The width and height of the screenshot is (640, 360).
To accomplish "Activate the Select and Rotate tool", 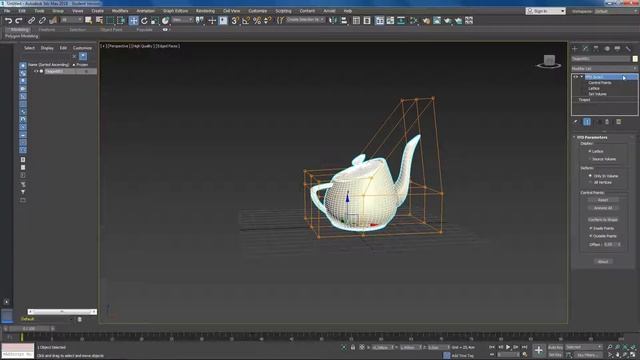I will click(x=144, y=20).
